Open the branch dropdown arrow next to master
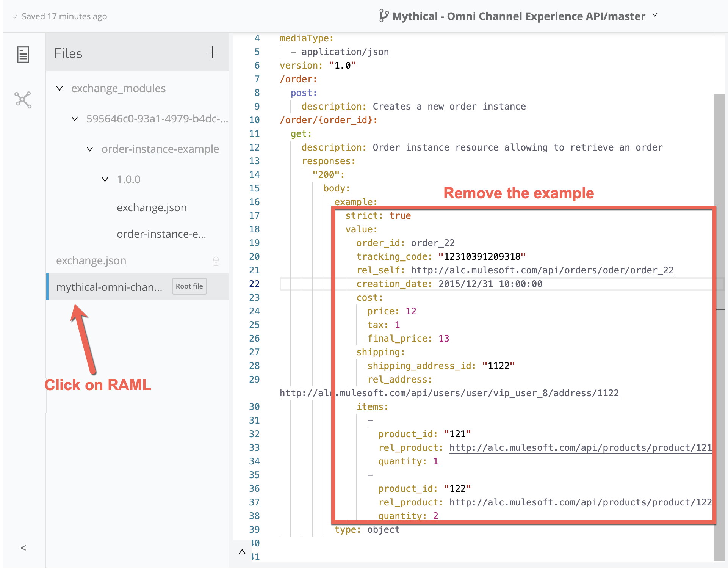Screen dimensions: 728x568 tap(655, 15)
